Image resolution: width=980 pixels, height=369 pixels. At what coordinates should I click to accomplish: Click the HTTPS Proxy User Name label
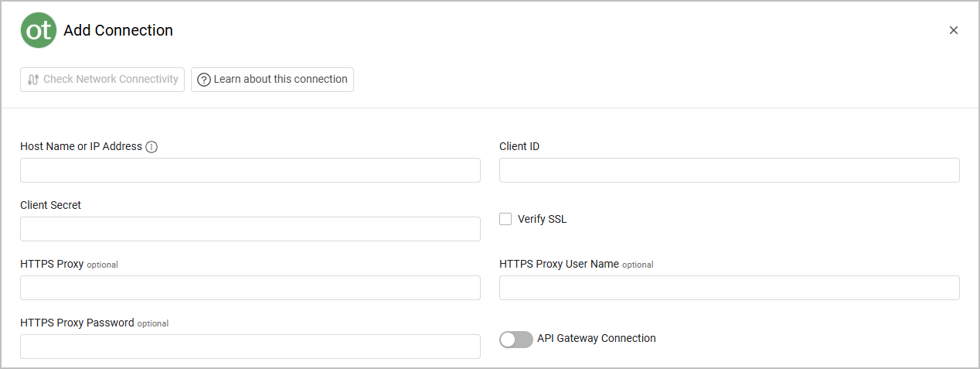click(559, 264)
